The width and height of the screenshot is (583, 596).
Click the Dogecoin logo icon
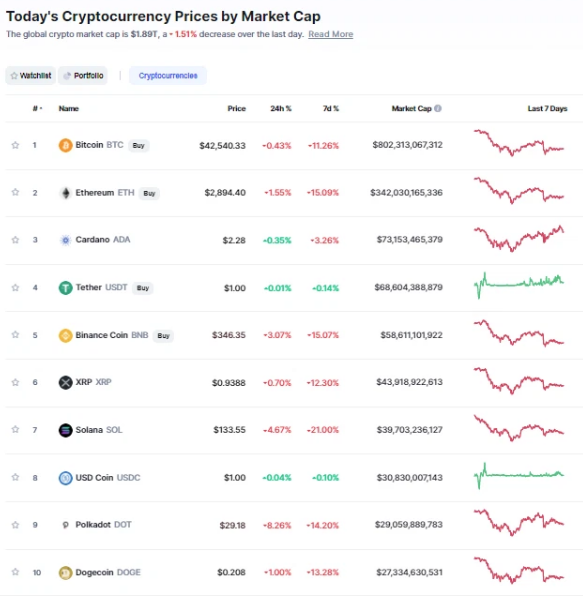(65, 573)
